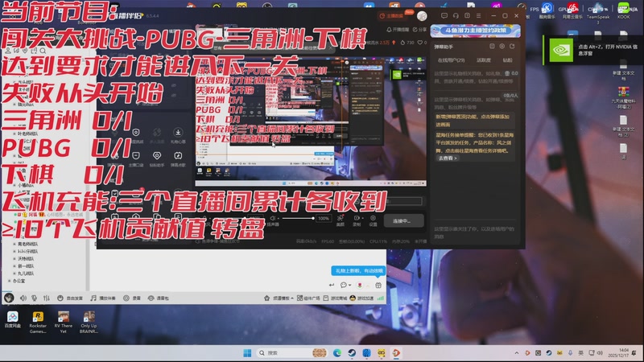Click the Windows Start button
644x362 pixels.
247,353
